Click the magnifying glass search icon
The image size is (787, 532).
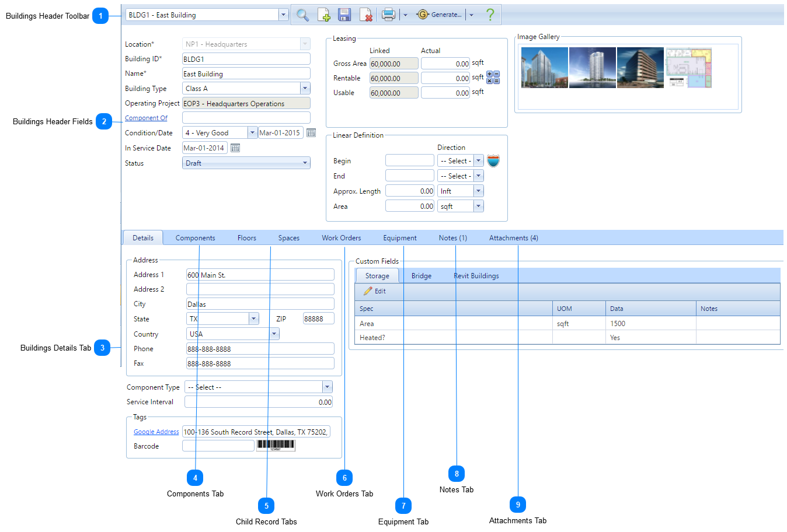coord(302,15)
